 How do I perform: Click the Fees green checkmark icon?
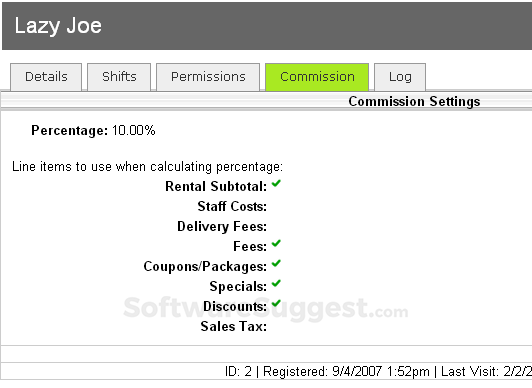(x=276, y=243)
